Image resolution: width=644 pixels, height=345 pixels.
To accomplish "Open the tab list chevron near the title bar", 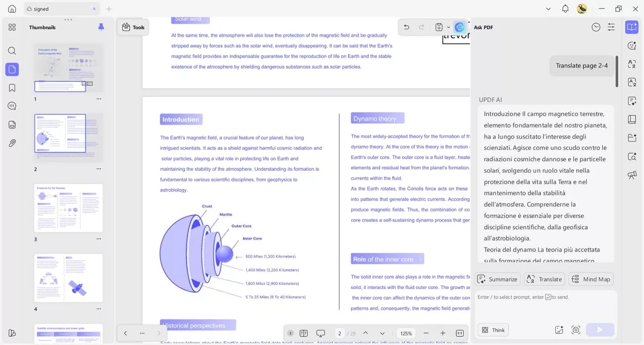I will click(548, 8).
